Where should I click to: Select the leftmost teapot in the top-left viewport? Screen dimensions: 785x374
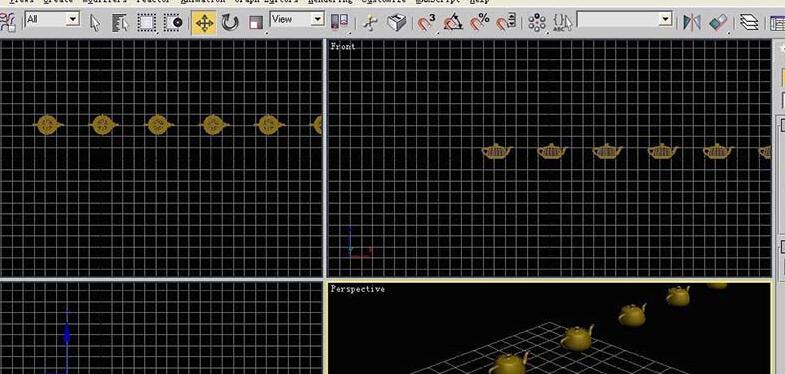pos(48,125)
